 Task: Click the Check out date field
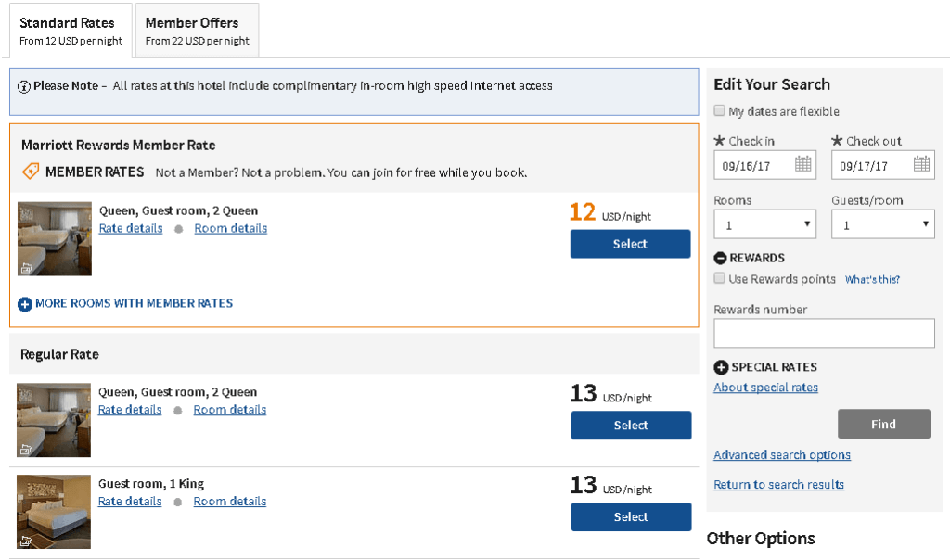(883, 165)
